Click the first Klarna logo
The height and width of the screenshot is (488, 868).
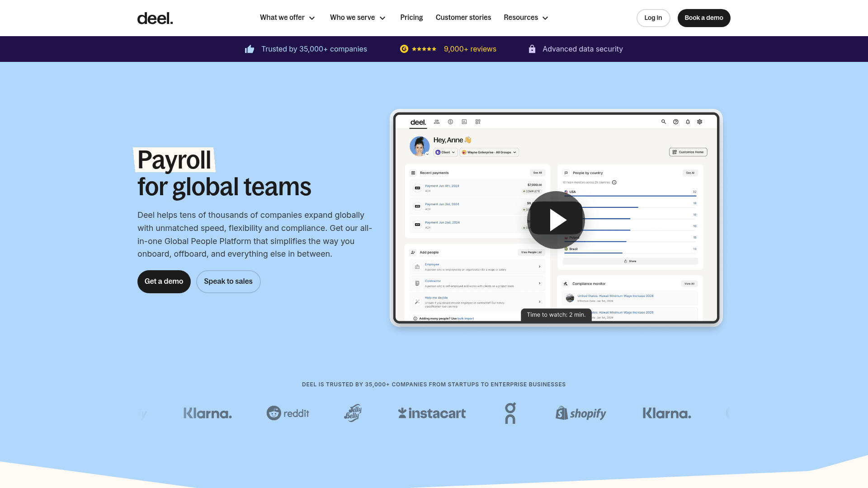point(208,413)
